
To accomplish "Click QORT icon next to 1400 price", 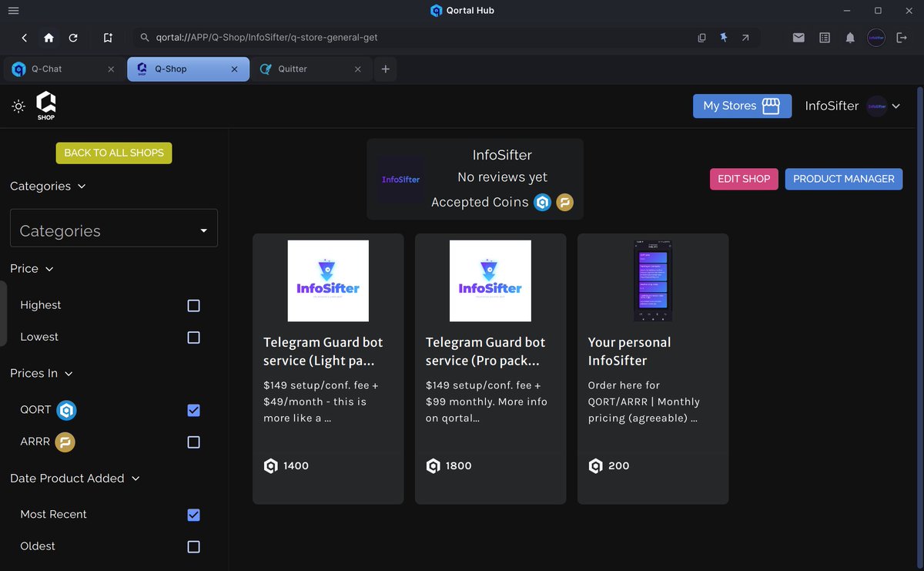I will tap(270, 465).
